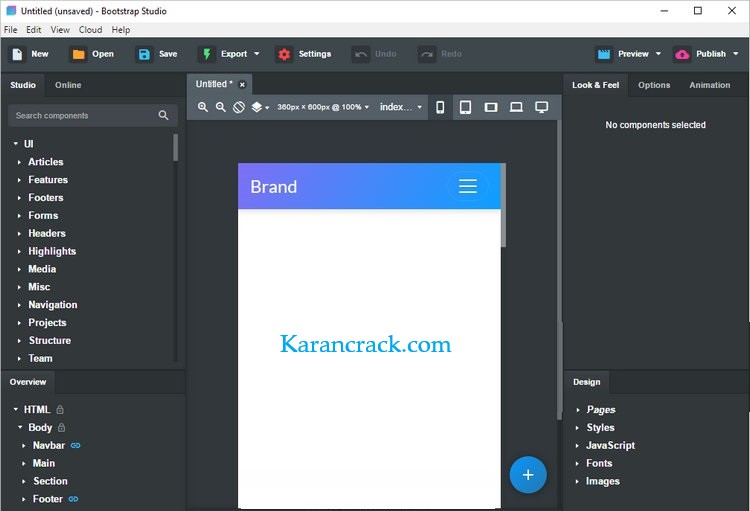
Task: Click the Export lightning icon
Action: (x=207, y=54)
